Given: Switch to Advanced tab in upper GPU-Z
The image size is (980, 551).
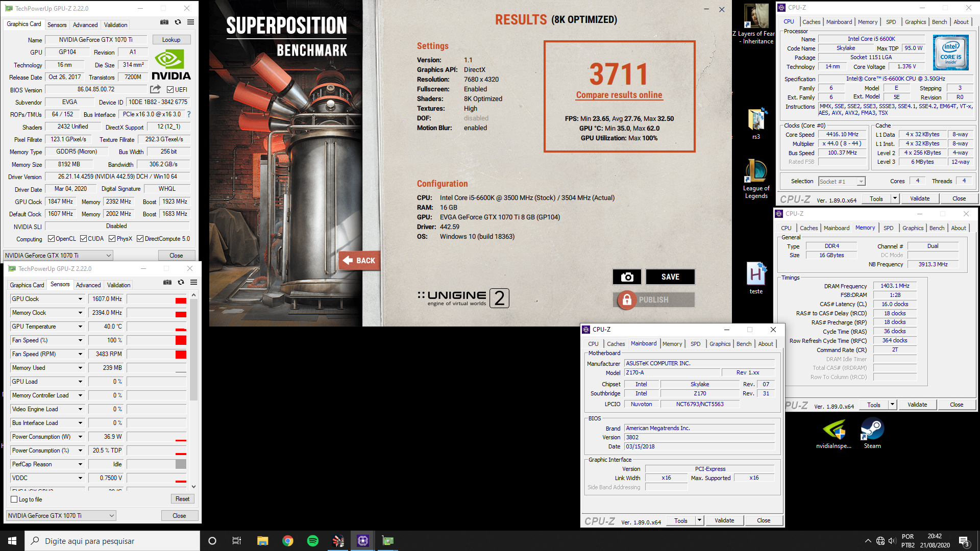Looking at the screenshot, I should (85, 24).
